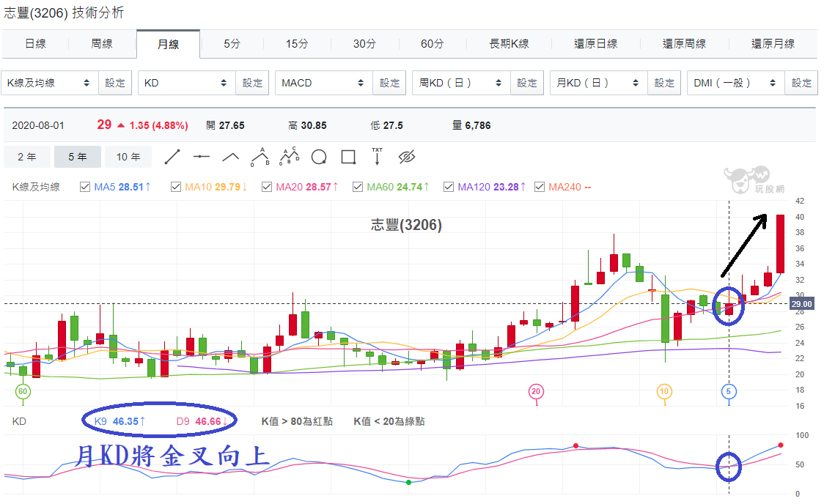Switch to the 15分 tab
This screenshot has height=504, width=824.
(x=297, y=44)
